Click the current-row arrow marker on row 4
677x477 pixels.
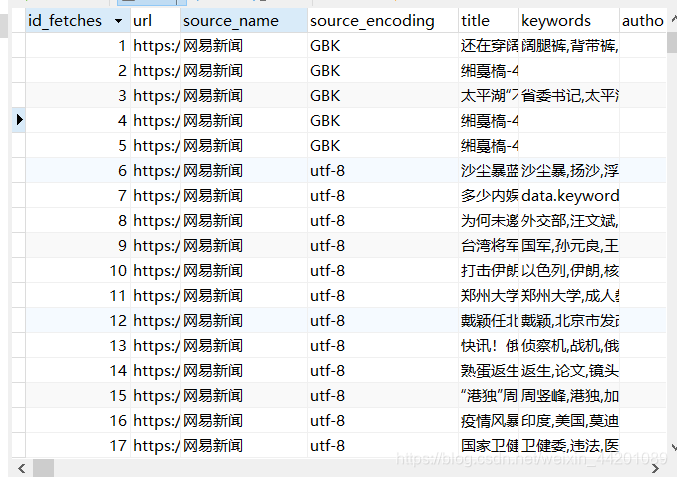[x=19, y=120]
